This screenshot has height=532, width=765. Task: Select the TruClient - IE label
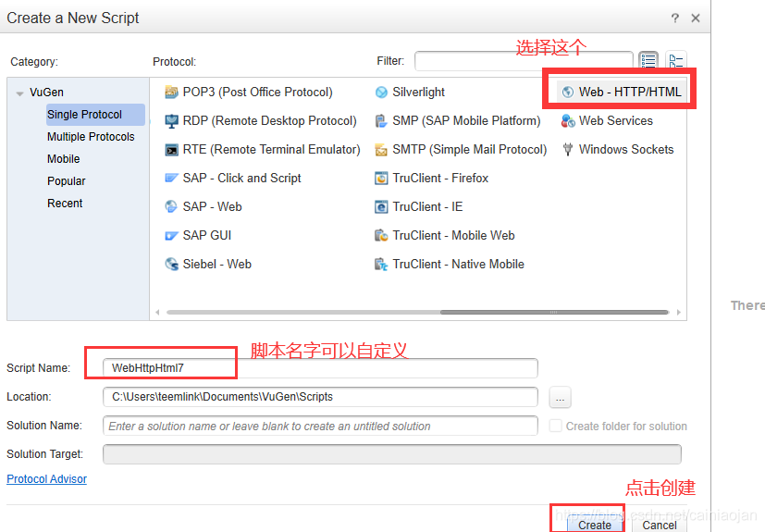428,207
